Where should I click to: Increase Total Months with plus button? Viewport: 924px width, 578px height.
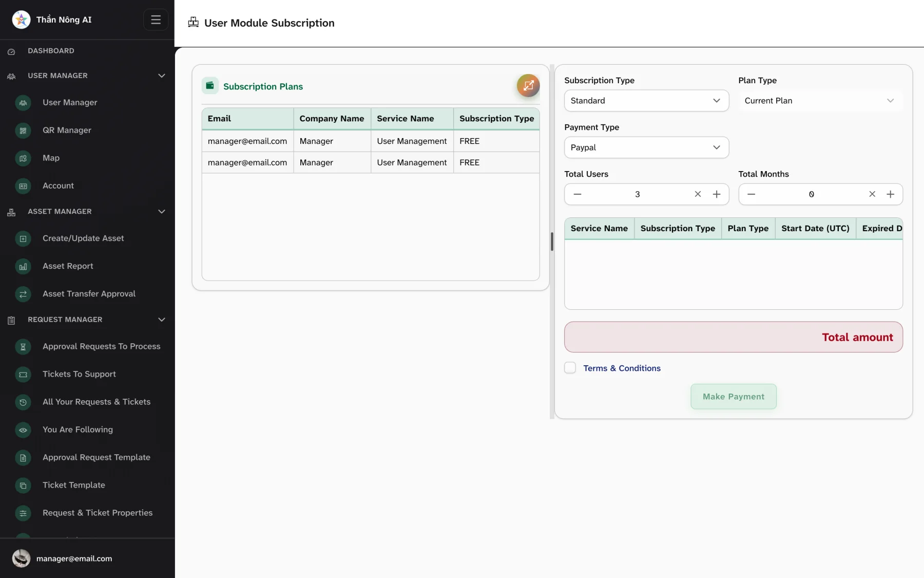[x=891, y=194]
